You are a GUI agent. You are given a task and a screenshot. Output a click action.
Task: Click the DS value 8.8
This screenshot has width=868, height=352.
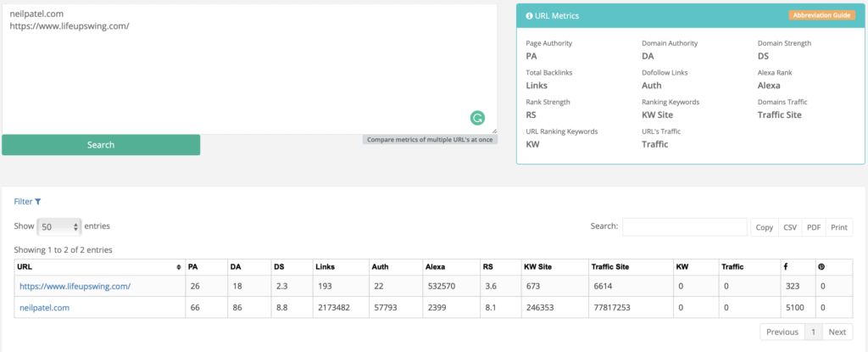(x=281, y=308)
